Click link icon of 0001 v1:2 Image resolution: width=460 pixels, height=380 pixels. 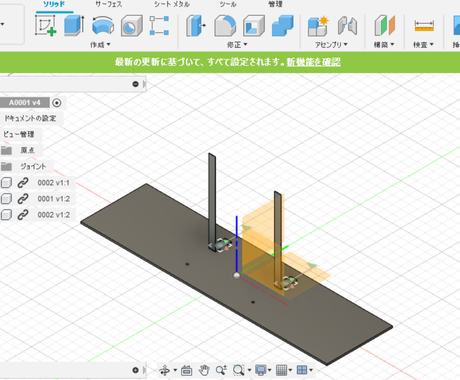[23, 199]
